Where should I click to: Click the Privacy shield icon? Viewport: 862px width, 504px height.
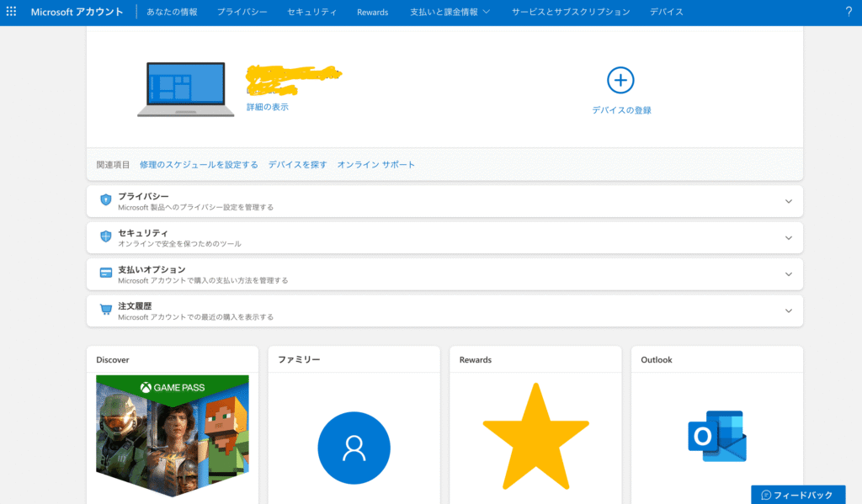tap(105, 199)
